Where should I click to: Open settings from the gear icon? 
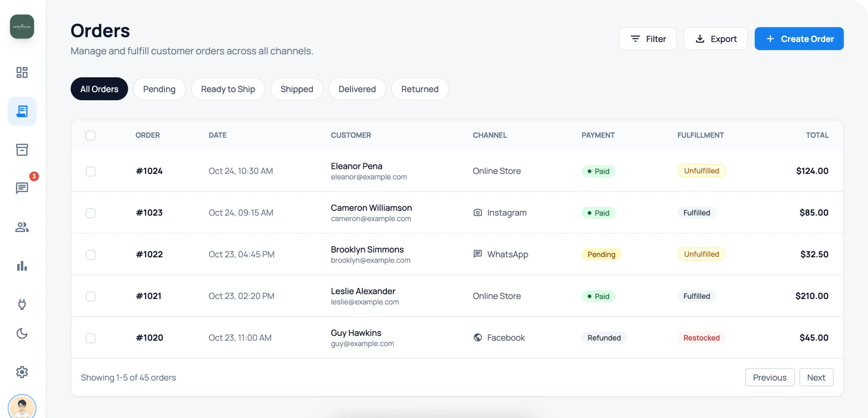(22, 372)
